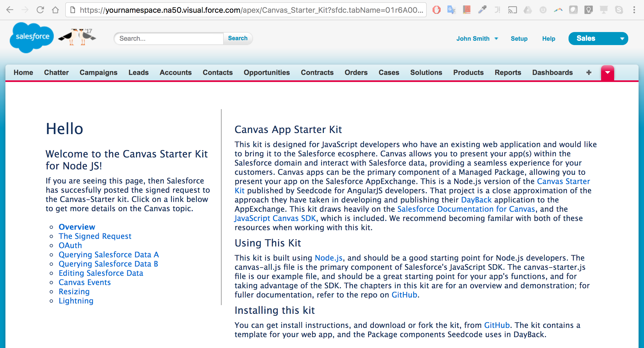Focus the Salesforce Search field
Image resolution: width=644 pixels, height=348 pixels.
pos(169,39)
